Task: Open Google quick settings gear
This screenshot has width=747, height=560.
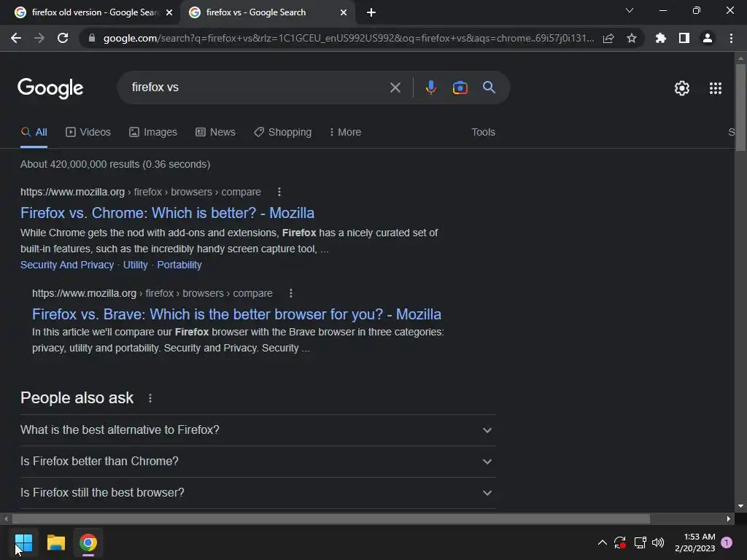Action: click(682, 88)
